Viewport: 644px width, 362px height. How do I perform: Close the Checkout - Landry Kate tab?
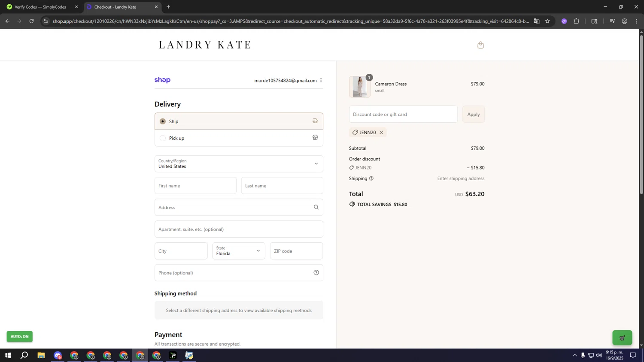[x=156, y=7]
